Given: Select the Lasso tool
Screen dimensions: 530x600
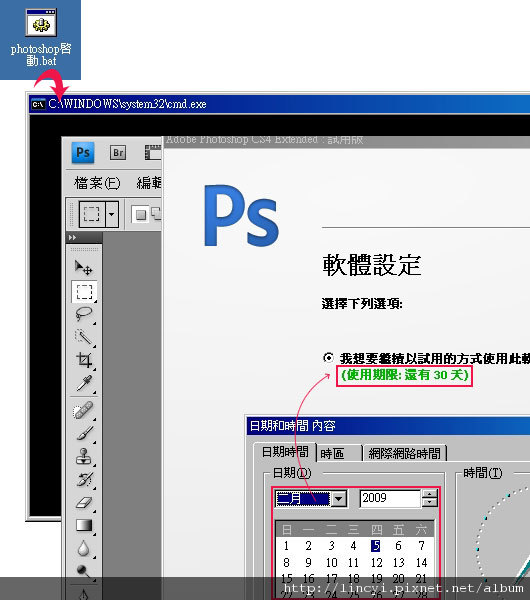Looking at the screenshot, I should click(x=84, y=315).
